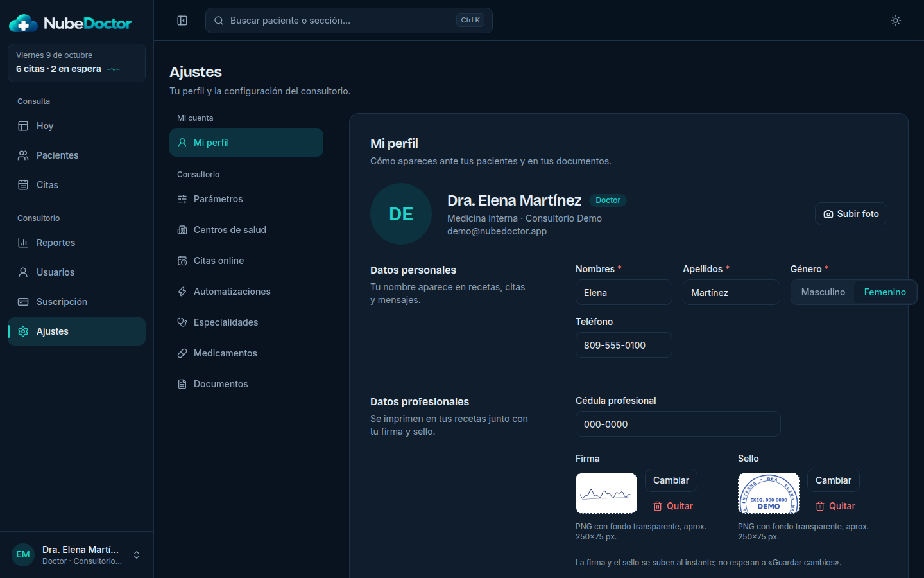
Task: Click the Suscripción credit card icon
Action: [x=23, y=302]
